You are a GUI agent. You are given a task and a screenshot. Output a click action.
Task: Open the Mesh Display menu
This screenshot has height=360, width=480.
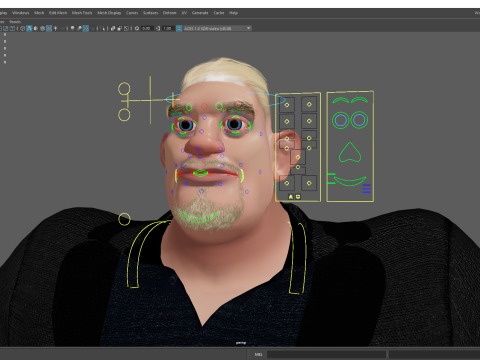tap(109, 13)
